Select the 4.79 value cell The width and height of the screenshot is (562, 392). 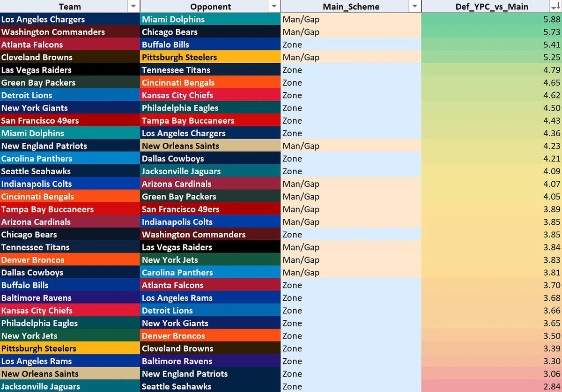pyautogui.click(x=492, y=70)
